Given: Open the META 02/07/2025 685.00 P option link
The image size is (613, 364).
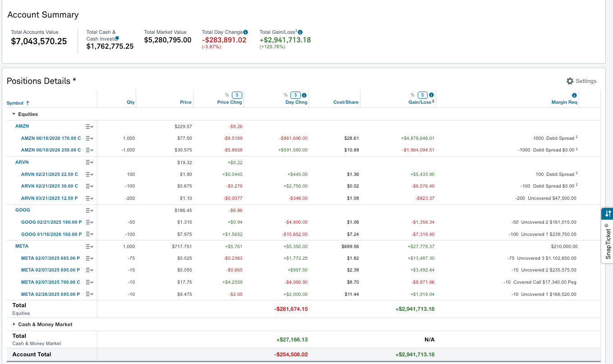Looking at the screenshot, I should point(51,258).
